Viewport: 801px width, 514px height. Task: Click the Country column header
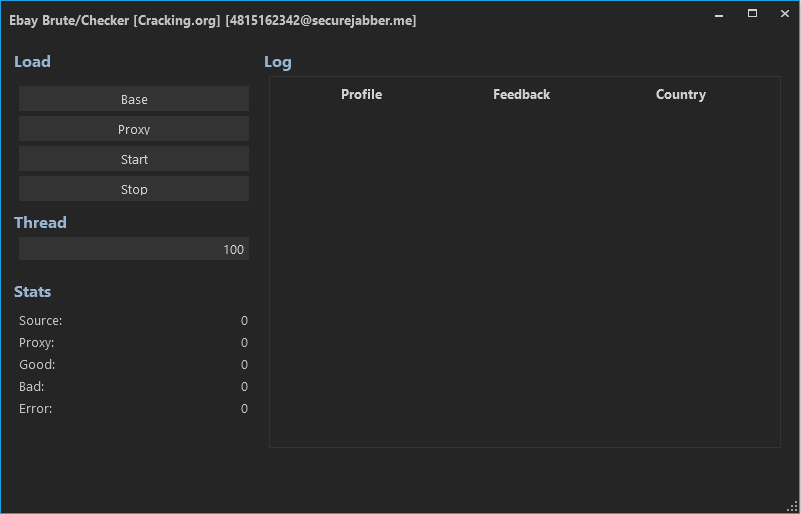(681, 94)
